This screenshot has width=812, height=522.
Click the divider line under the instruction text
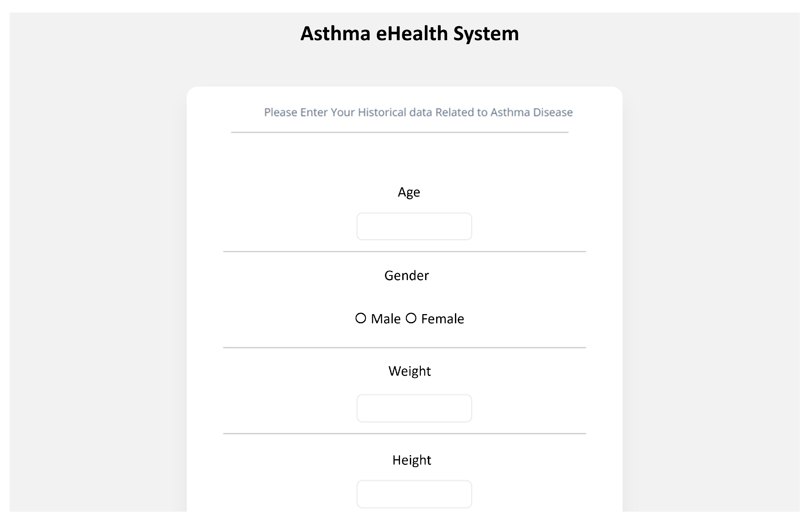tap(399, 132)
